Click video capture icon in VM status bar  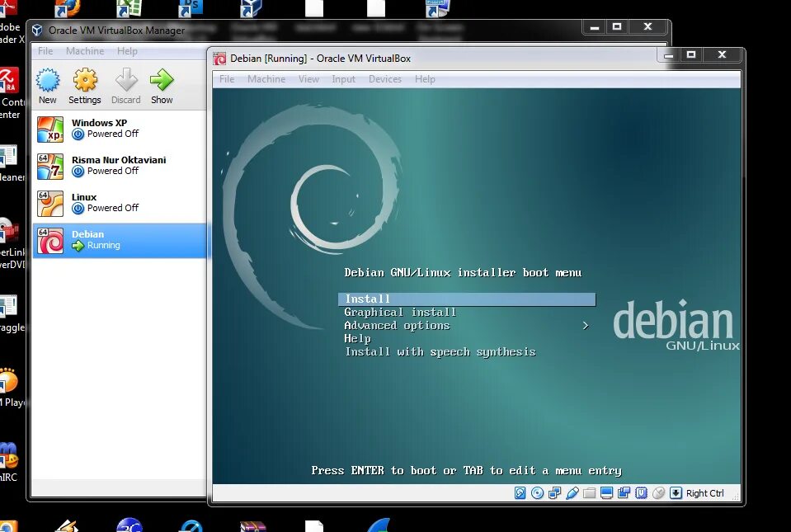(624, 493)
